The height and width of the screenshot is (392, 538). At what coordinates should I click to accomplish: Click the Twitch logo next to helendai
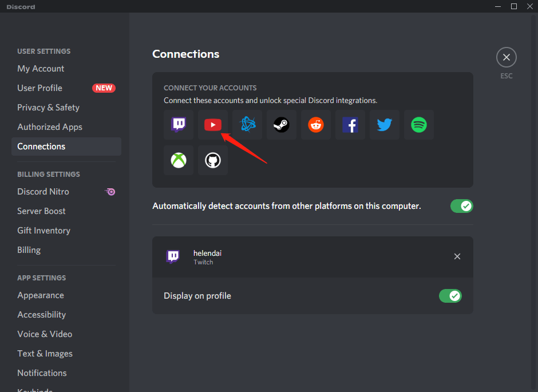(x=173, y=256)
